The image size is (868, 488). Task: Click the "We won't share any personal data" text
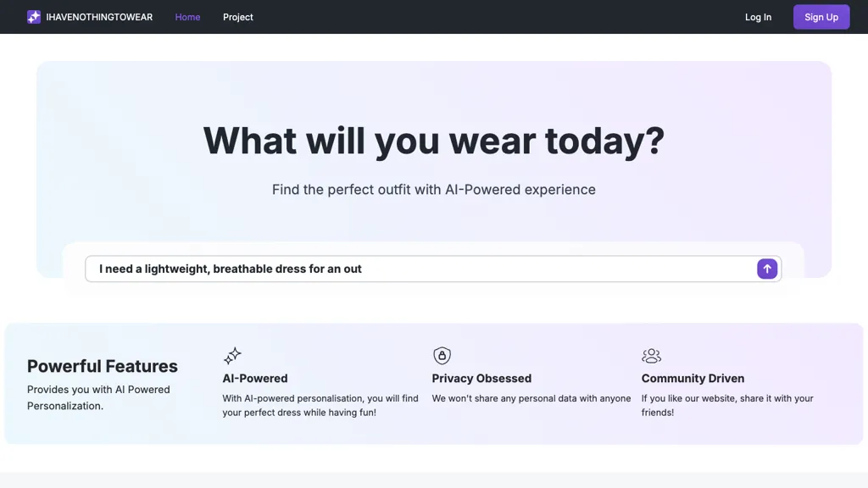(x=531, y=398)
